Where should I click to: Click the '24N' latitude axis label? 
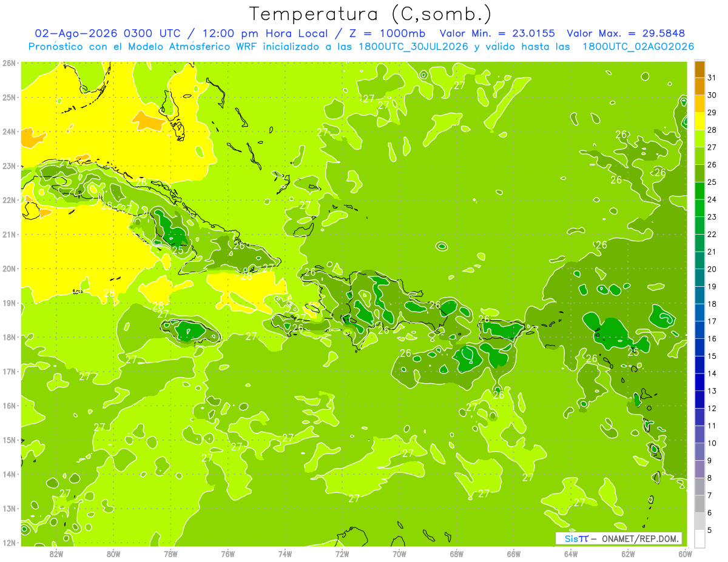[x=9, y=131]
